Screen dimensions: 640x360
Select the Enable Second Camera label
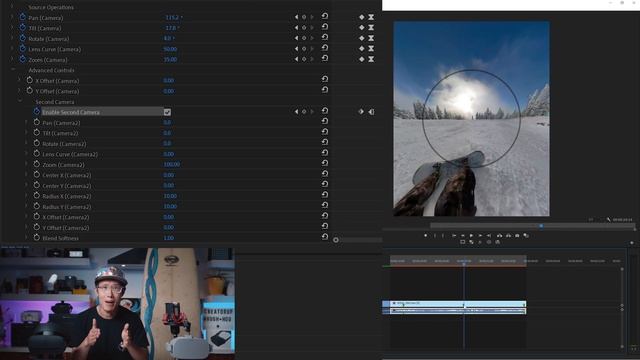coord(71,112)
